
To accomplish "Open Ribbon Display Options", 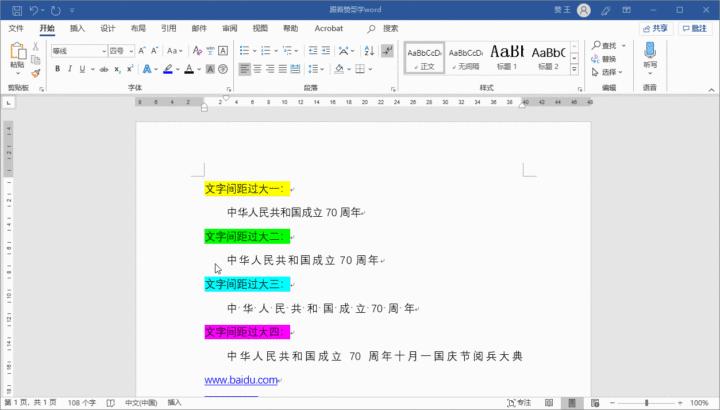I will [627, 10].
